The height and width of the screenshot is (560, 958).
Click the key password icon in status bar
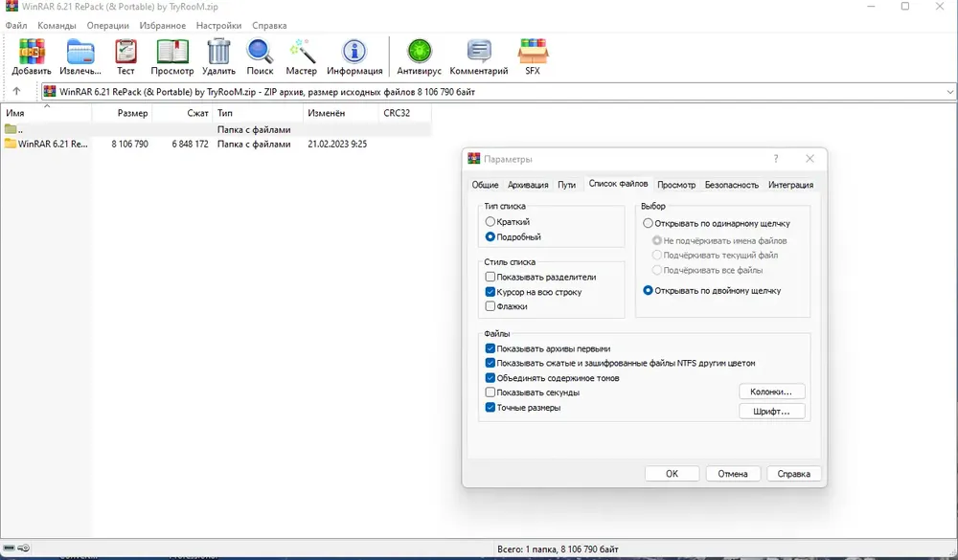(24, 548)
